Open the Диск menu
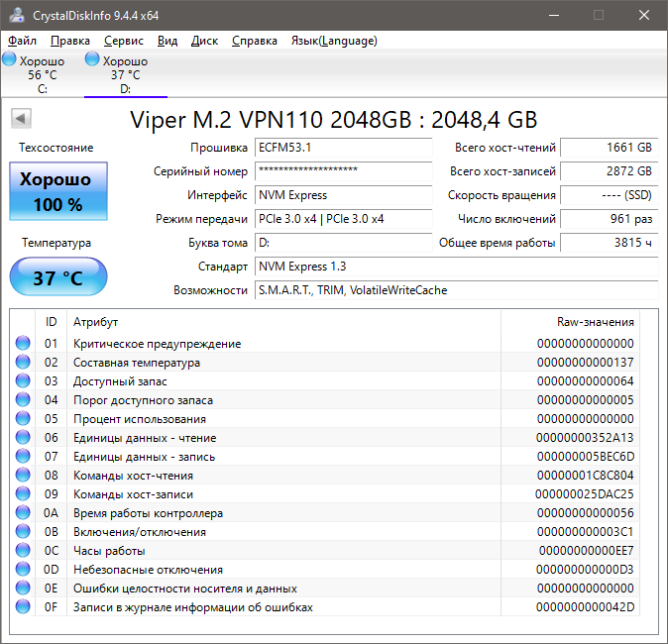 pyautogui.click(x=204, y=41)
